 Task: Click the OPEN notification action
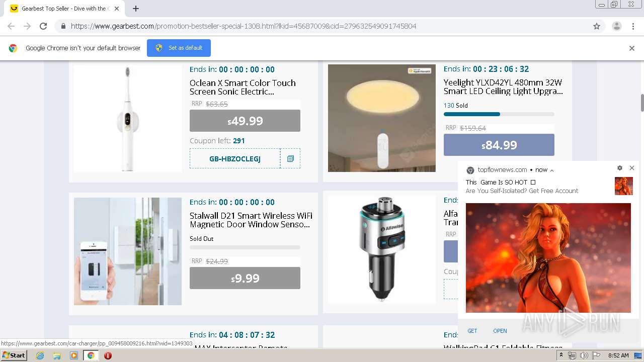[x=500, y=331]
